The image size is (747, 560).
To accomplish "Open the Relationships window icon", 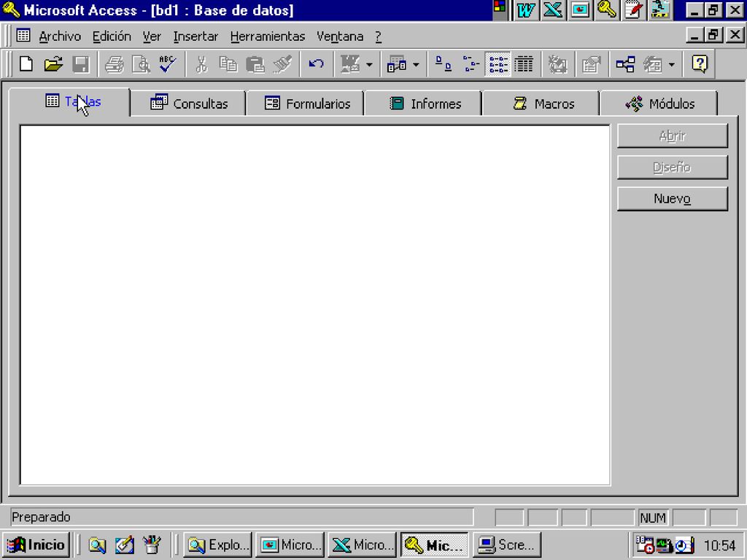I will tap(625, 64).
